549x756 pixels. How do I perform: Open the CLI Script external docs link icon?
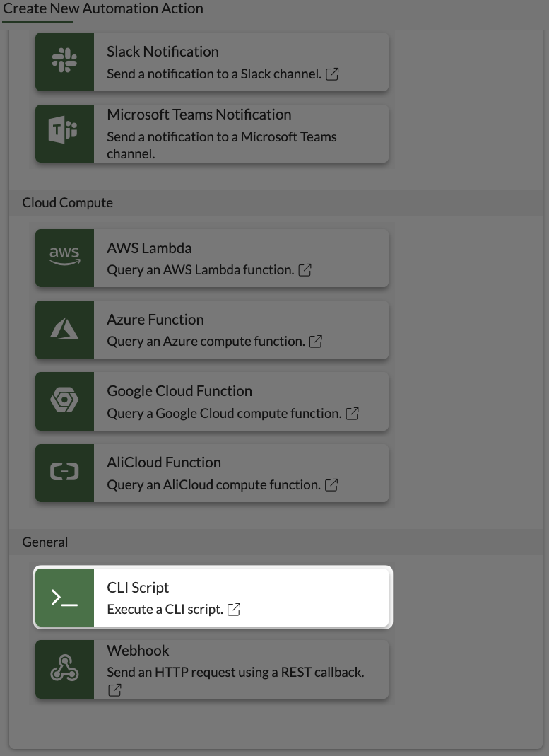[234, 610]
